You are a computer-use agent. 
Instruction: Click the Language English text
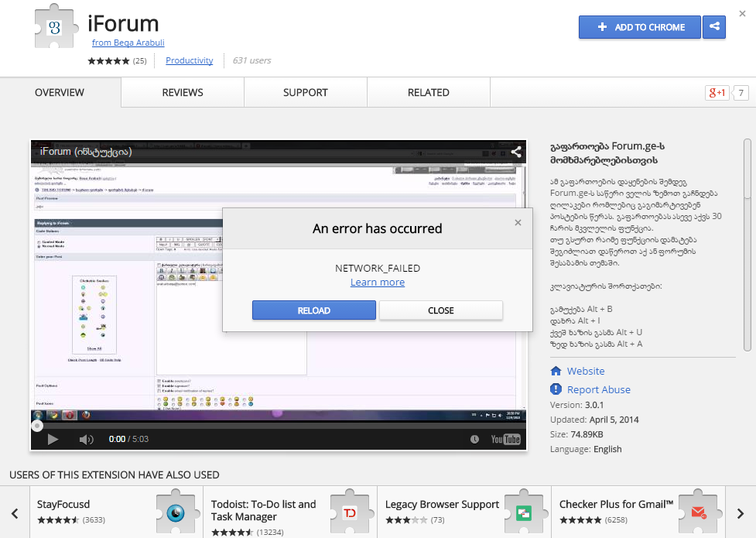(x=586, y=449)
